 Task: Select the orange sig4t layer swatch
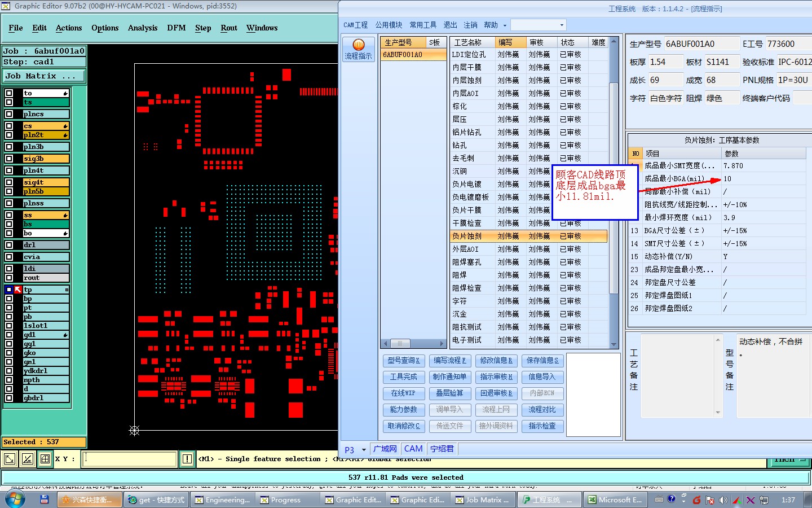tap(46, 182)
